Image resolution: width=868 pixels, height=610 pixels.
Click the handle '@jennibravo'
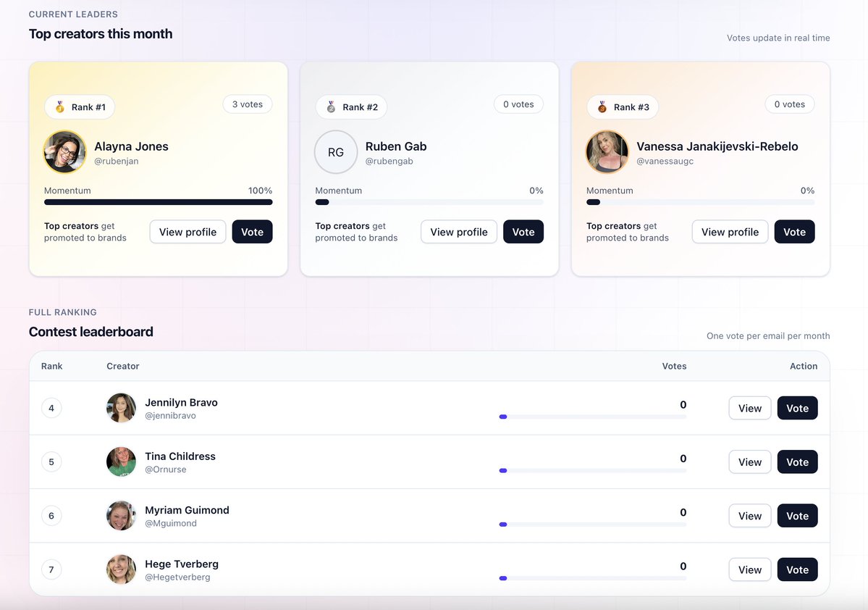point(171,416)
